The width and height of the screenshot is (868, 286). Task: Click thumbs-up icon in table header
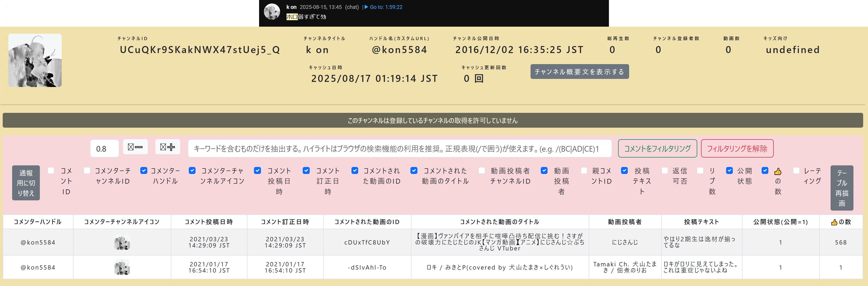834,222
